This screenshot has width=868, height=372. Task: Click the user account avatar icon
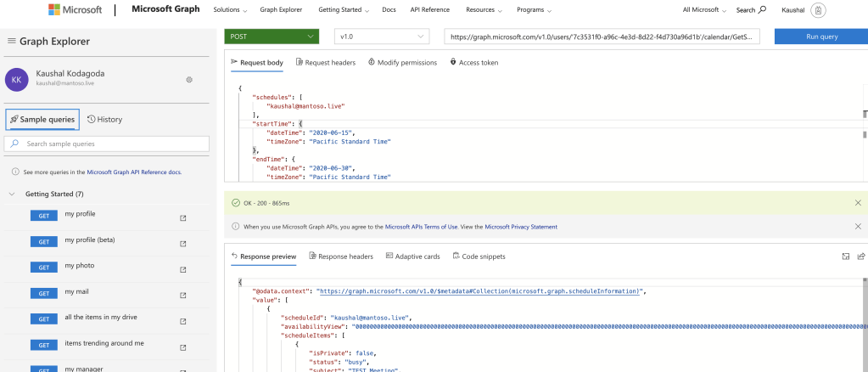pyautogui.click(x=818, y=10)
